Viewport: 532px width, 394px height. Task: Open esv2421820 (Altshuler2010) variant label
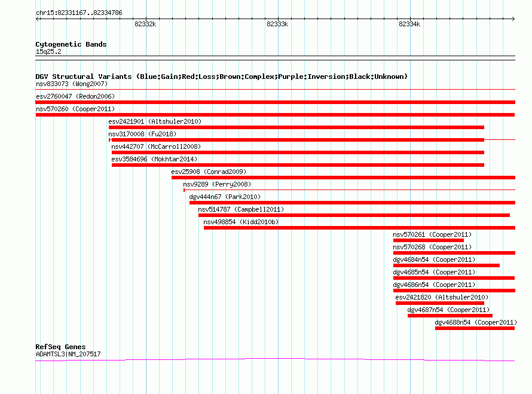(x=442, y=297)
